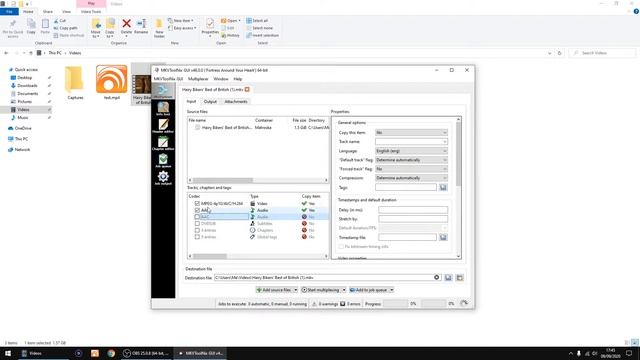The width and height of the screenshot is (640, 360).
Task: Enable the DVDSUB subtitle track checkbox
Action: pyautogui.click(x=197, y=223)
